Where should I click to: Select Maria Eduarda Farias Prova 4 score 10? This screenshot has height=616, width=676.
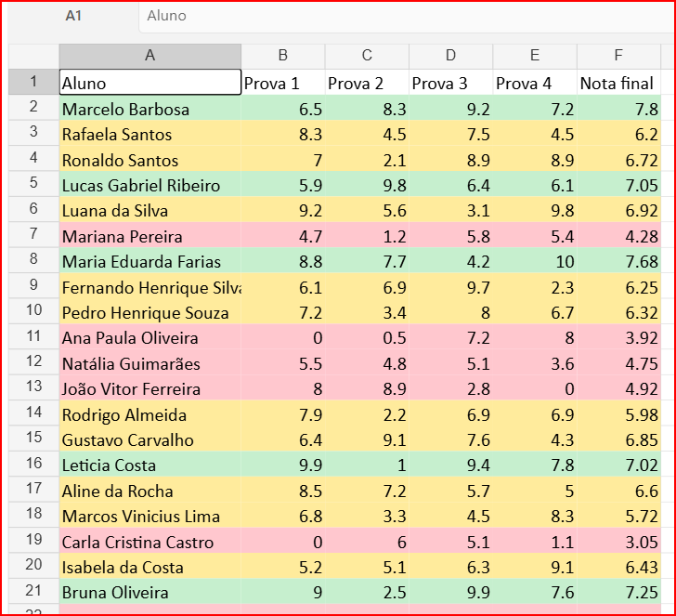535,260
